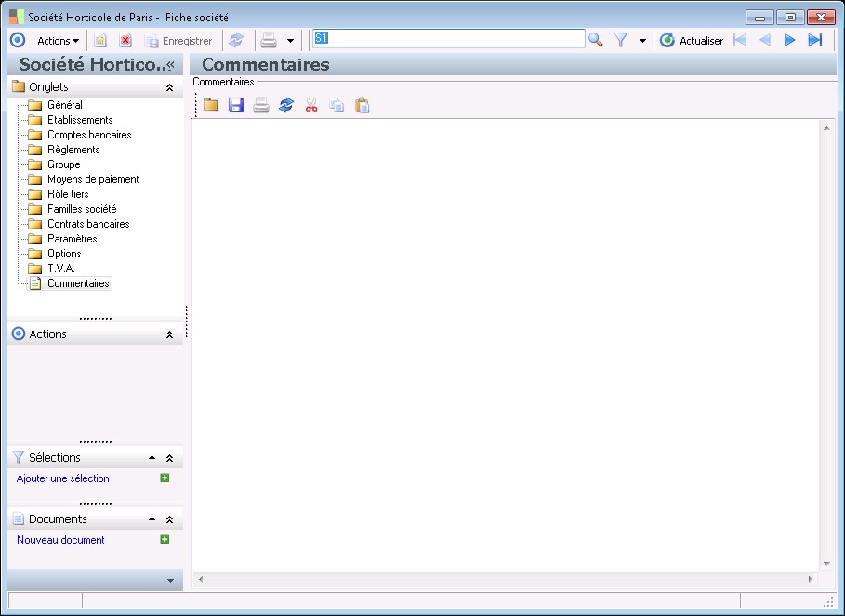This screenshot has height=616, width=845.
Task: Collapse the Documents panel double chevron
Action: pyautogui.click(x=169, y=519)
